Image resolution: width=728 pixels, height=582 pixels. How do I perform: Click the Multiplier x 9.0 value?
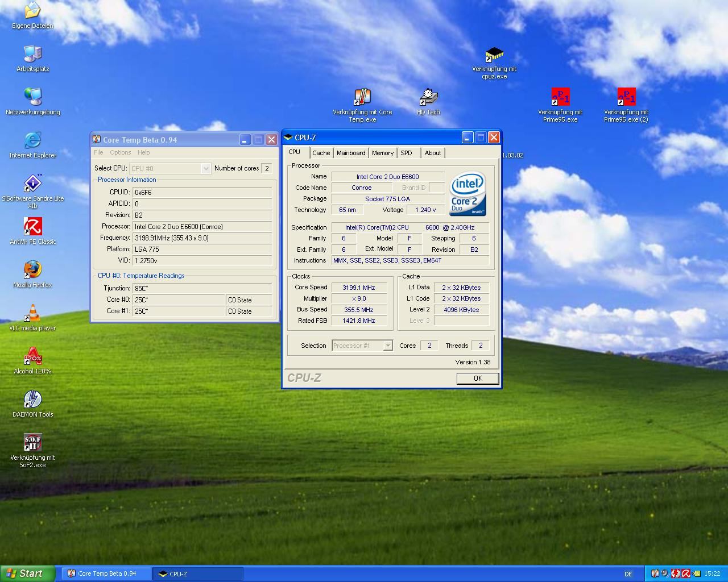click(358, 298)
